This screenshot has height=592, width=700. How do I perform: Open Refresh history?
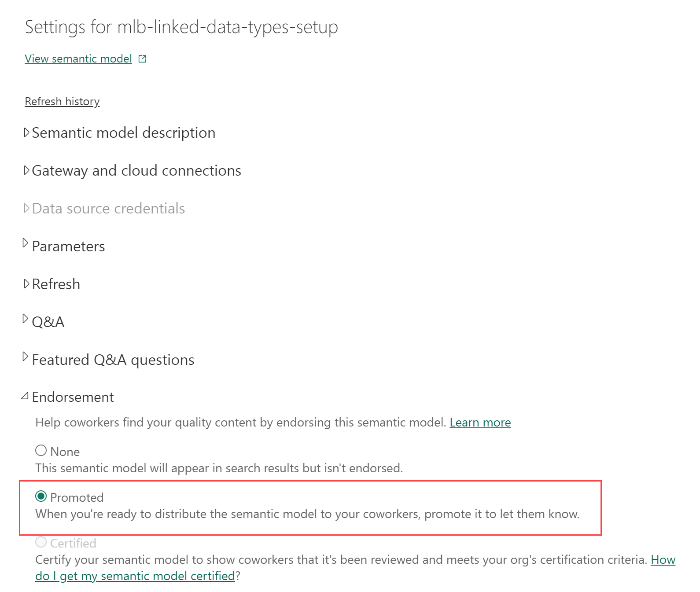coord(62,102)
